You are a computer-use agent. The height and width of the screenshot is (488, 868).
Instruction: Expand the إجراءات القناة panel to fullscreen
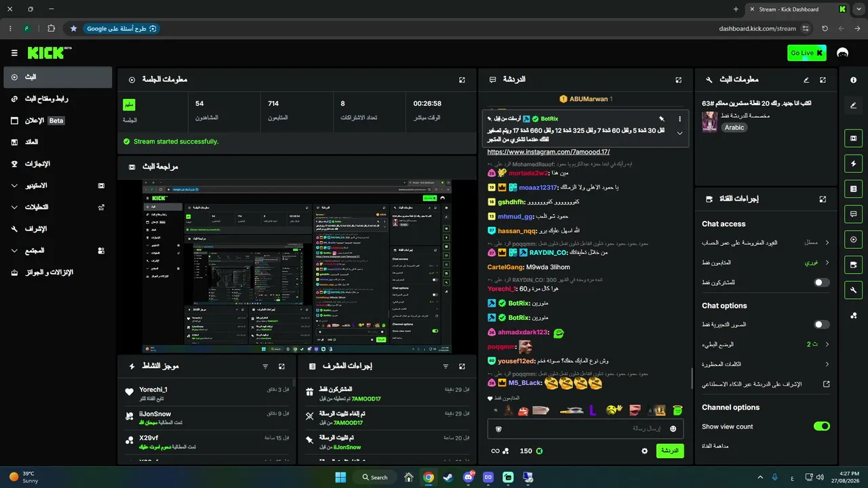pos(823,199)
